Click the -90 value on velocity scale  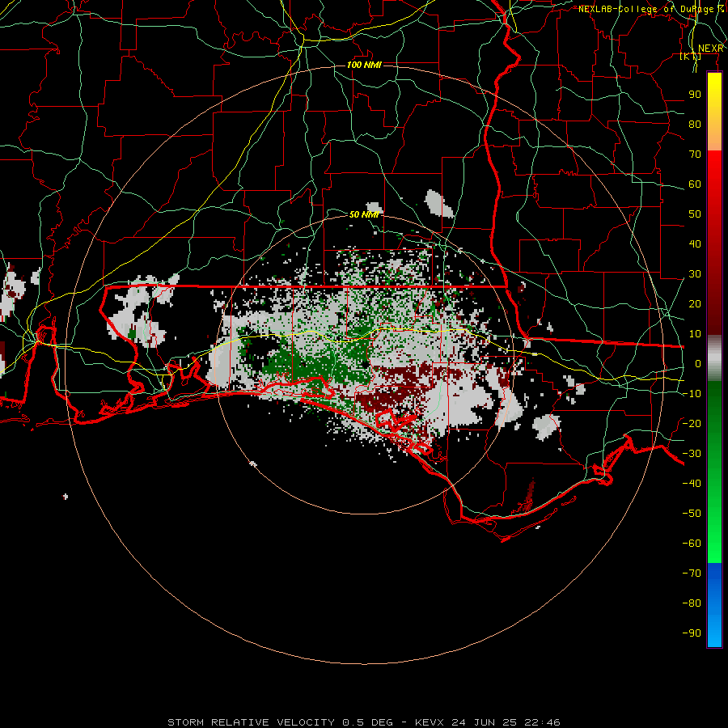pyautogui.click(x=692, y=633)
